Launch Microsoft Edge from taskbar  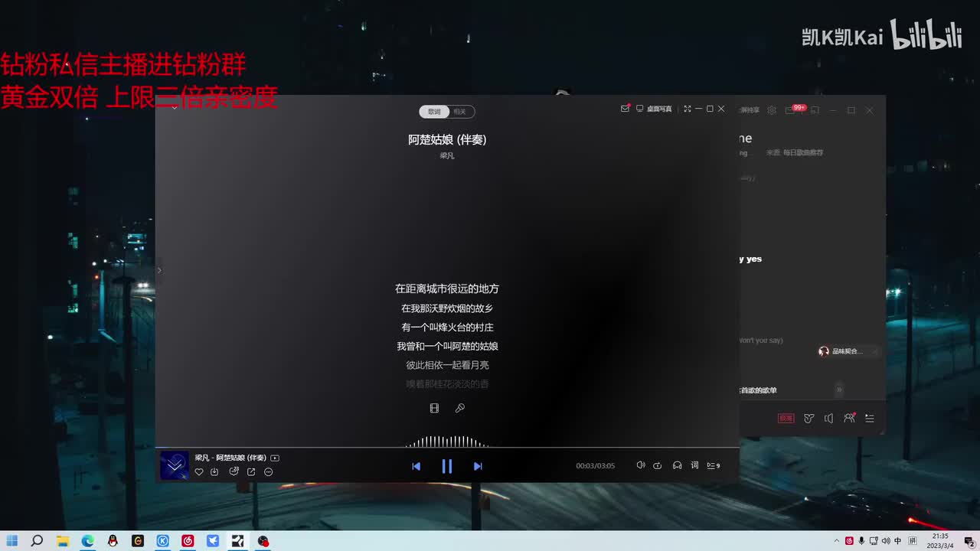pyautogui.click(x=88, y=541)
